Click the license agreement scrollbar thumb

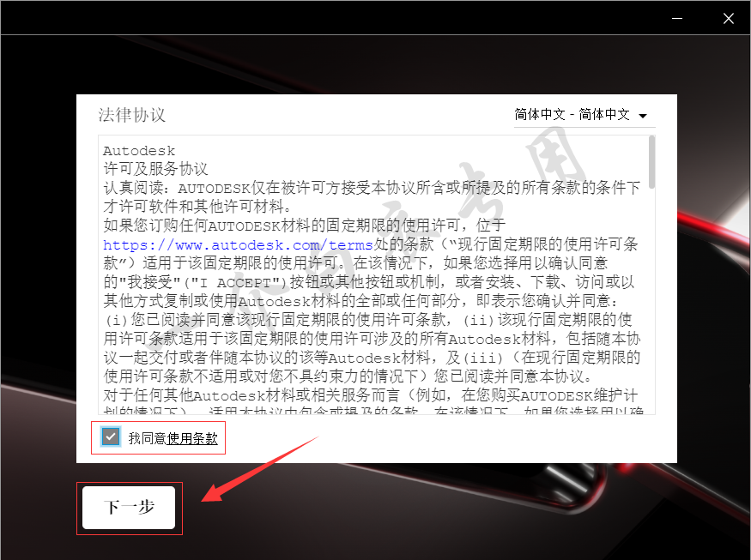click(x=651, y=162)
